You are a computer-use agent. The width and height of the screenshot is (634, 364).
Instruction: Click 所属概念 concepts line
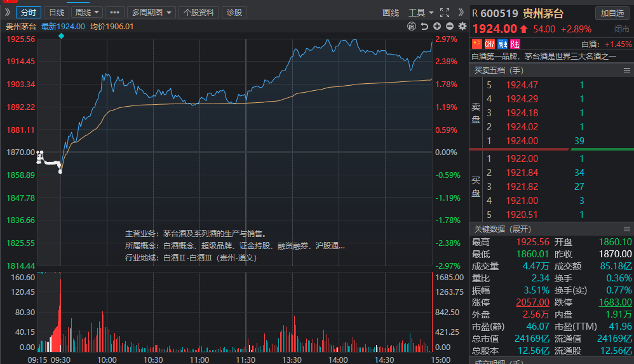(235, 245)
